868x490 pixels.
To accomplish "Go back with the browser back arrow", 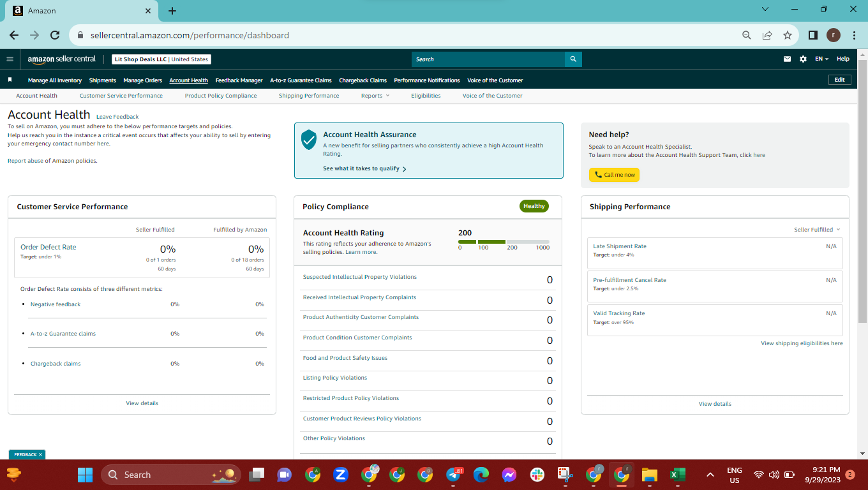I will click(x=14, y=35).
